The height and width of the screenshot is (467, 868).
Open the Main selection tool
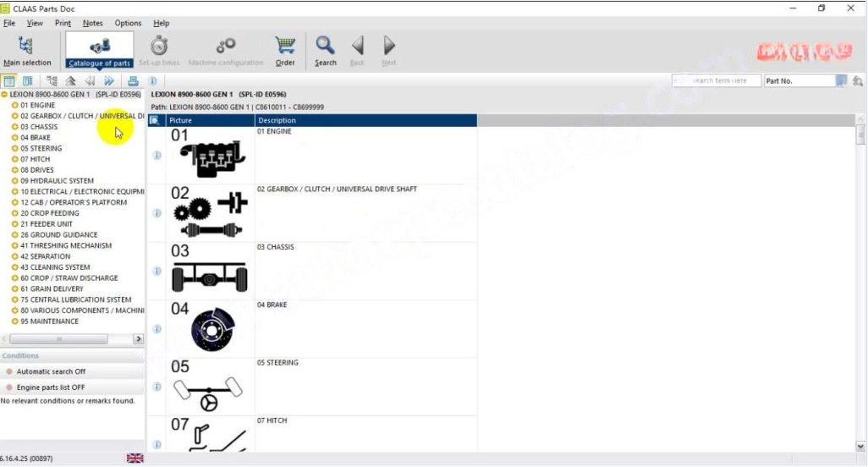[26, 51]
